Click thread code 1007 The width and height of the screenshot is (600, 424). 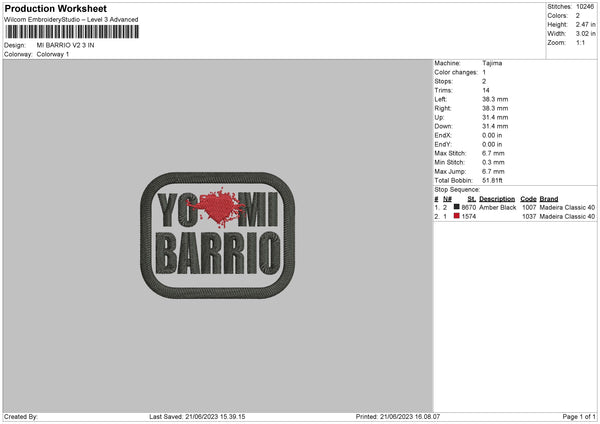[529, 207]
